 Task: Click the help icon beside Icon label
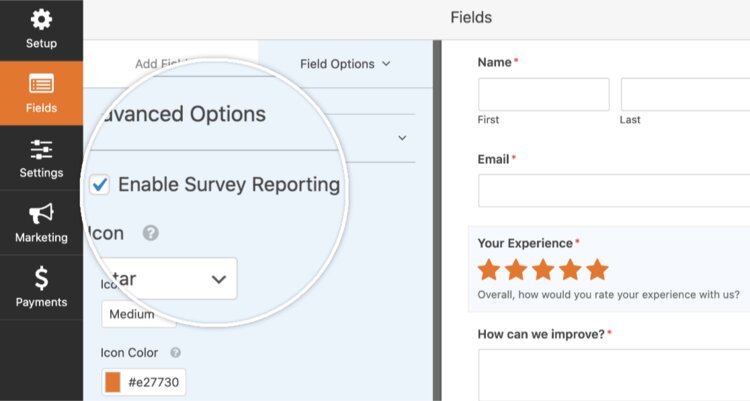150,233
